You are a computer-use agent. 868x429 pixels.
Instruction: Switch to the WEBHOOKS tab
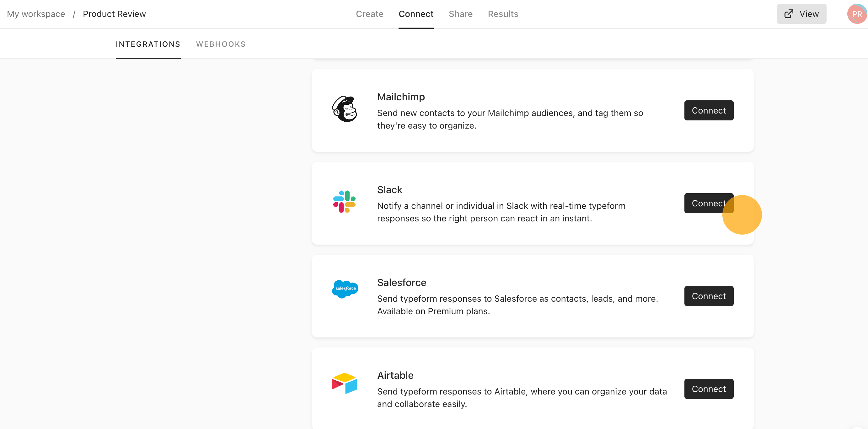click(x=221, y=44)
